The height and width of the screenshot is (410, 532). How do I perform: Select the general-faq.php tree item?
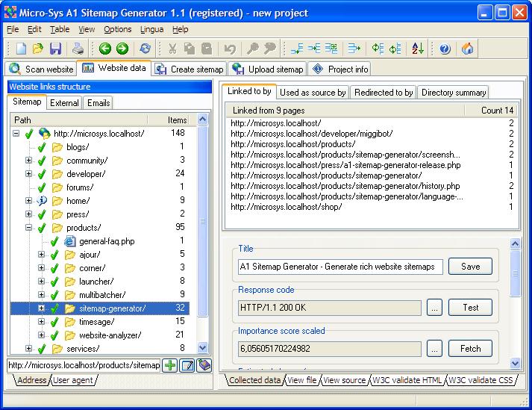107,241
